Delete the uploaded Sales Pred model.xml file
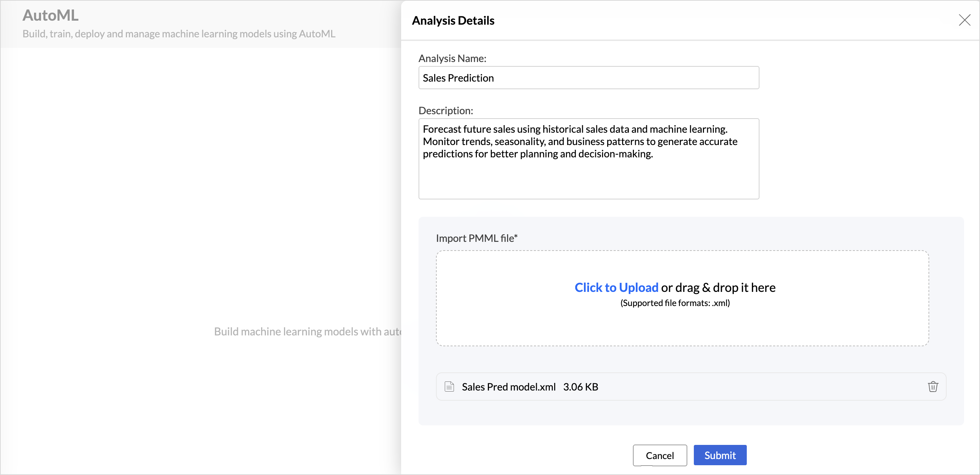This screenshot has height=475, width=980. pos(932,387)
